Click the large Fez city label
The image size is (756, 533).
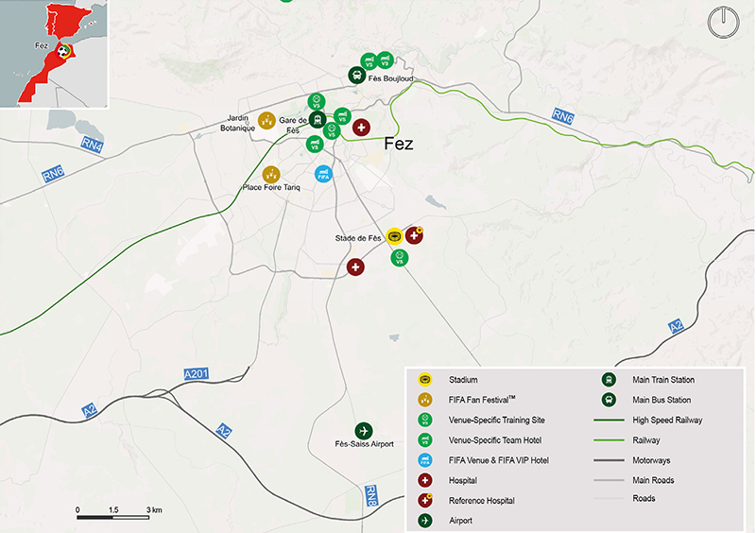click(x=399, y=144)
